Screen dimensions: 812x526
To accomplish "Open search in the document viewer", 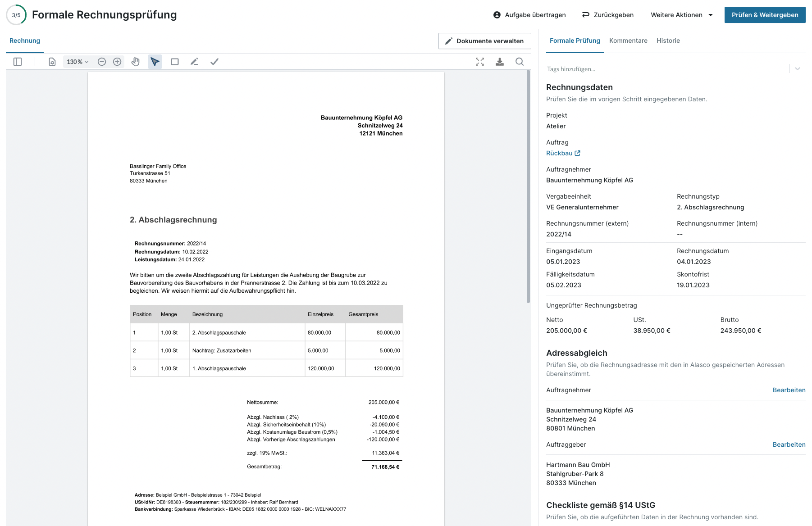I will [520, 62].
